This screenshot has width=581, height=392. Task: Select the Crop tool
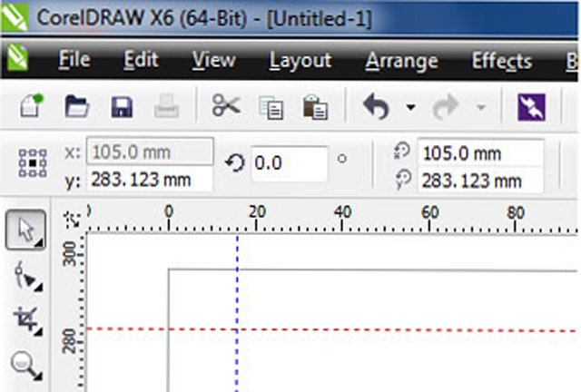click(27, 321)
